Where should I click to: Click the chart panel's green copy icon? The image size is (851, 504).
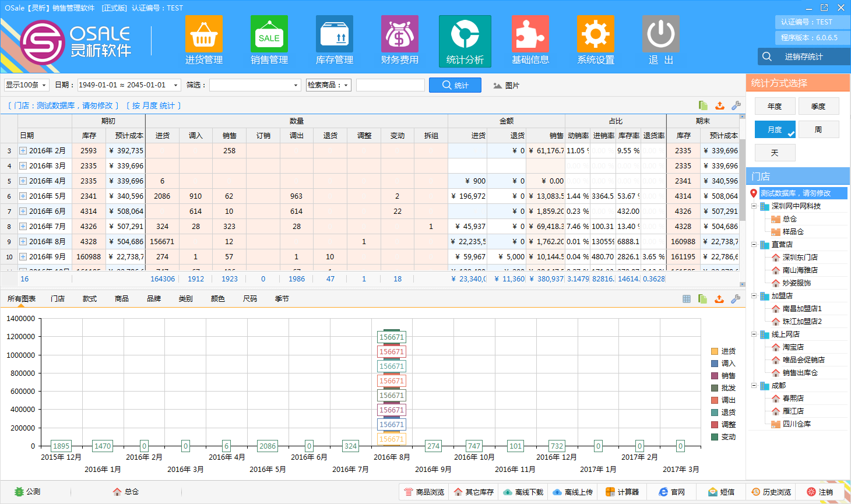[x=703, y=299]
